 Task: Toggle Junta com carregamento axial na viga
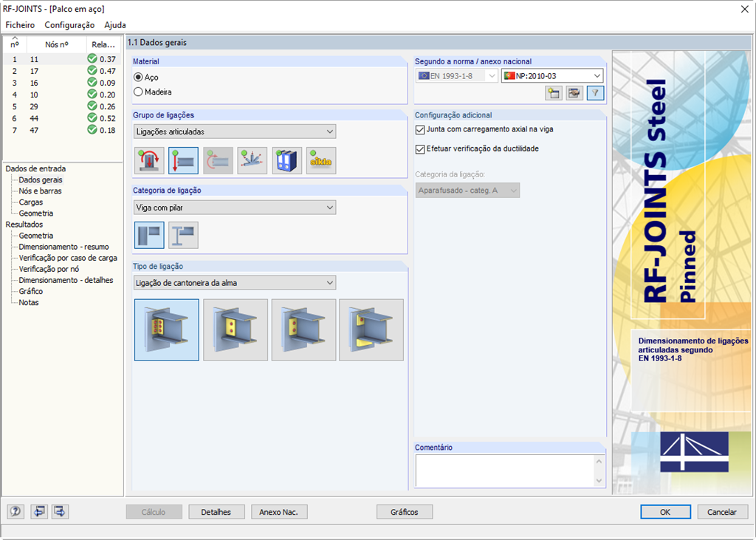[x=420, y=130]
